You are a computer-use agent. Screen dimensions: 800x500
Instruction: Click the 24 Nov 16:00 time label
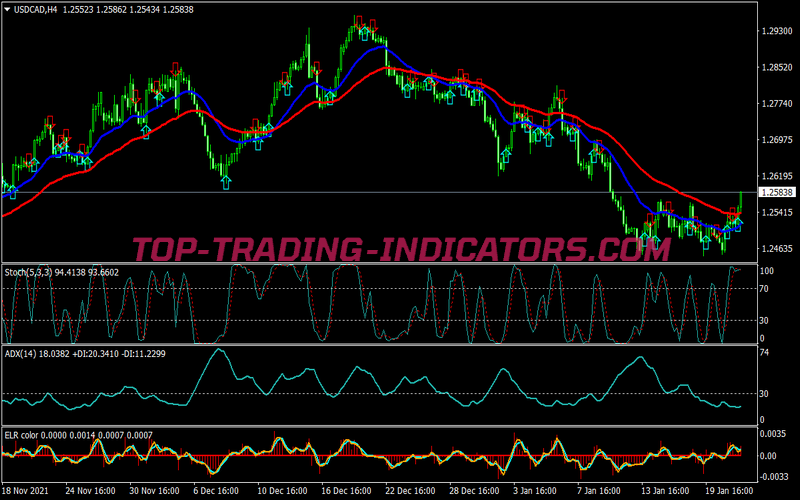92,491
